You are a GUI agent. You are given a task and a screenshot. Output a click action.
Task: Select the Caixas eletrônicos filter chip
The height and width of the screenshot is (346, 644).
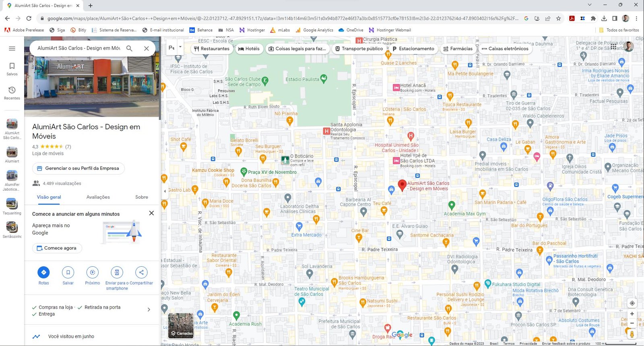click(505, 49)
